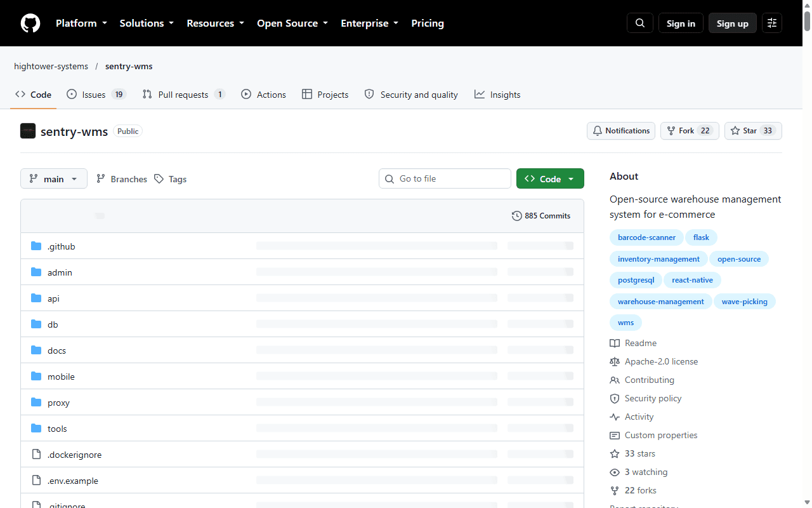
Task: Click the Go to file search field
Action: tap(445, 179)
